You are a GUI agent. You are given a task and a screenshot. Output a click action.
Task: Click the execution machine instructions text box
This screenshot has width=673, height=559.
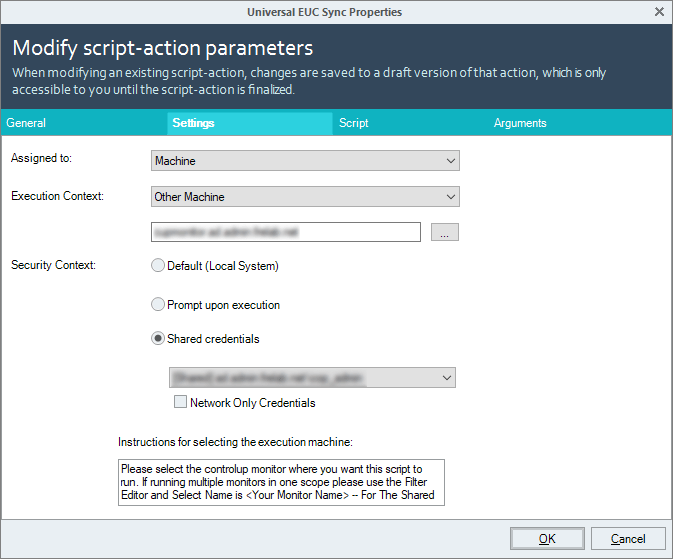tap(281, 483)
